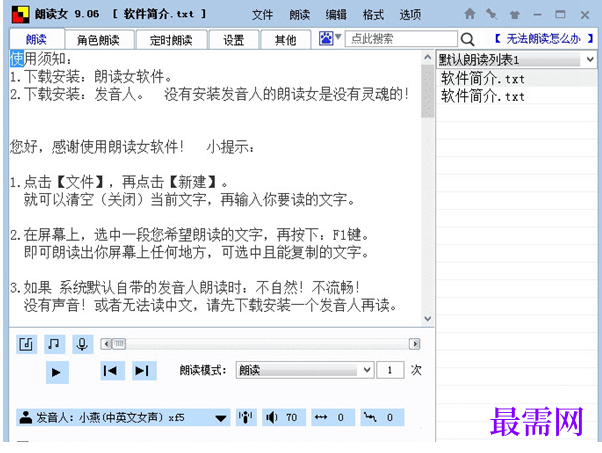Click the line starting 2.下载安装：发音人
The image size is (602, 453).
209,94
